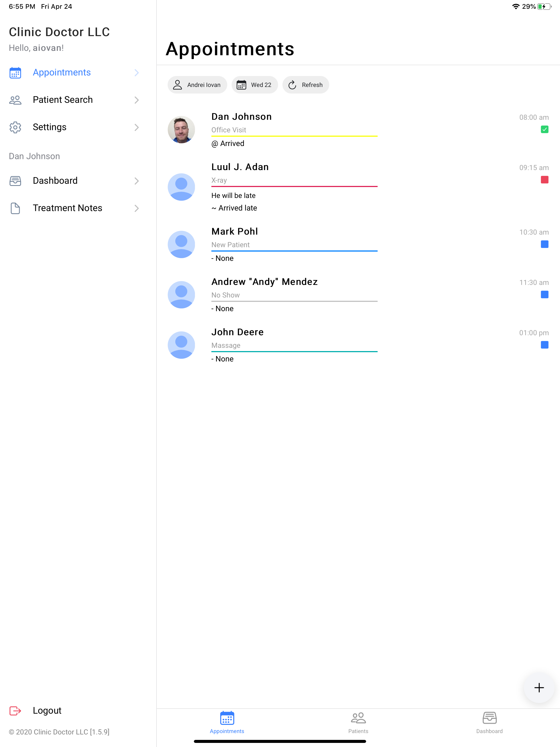
Task: Click the Logout exit icon
Action: [x=15, y=711]
